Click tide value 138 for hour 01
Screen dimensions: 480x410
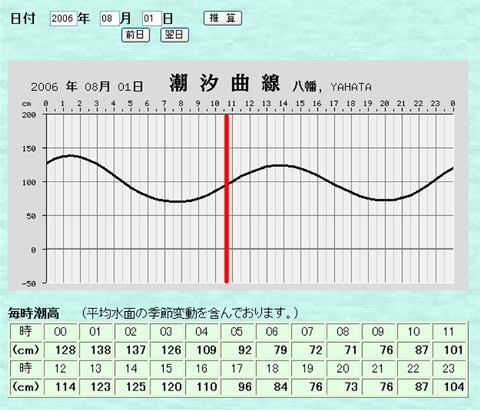[96, 350]
